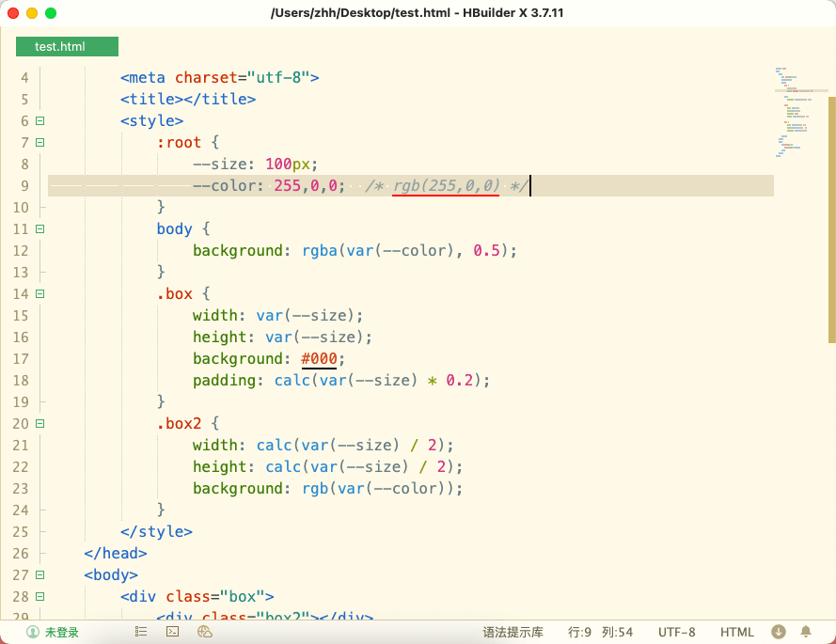
Task: Change the UTF-8 file encoding
Action: (677, 633)
